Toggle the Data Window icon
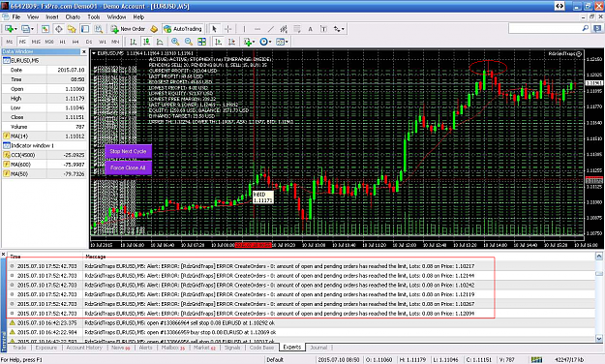The height and width of the screenshot is (364, 605). click(59, 29)
